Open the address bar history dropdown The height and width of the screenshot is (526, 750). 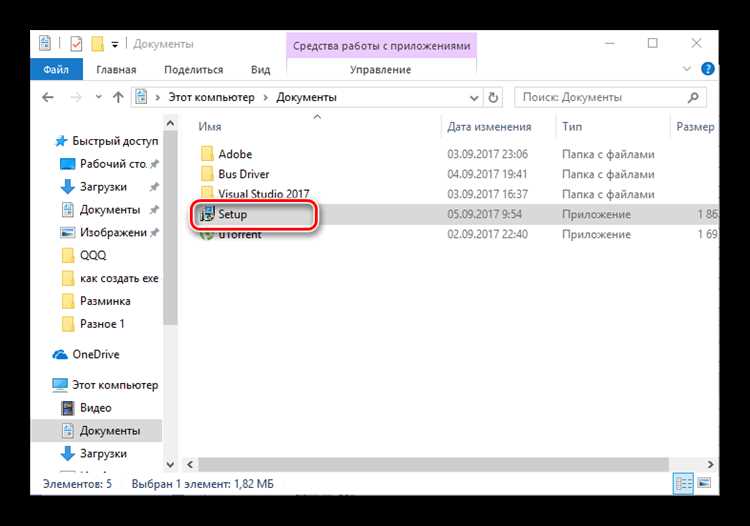tap(474, 98)
